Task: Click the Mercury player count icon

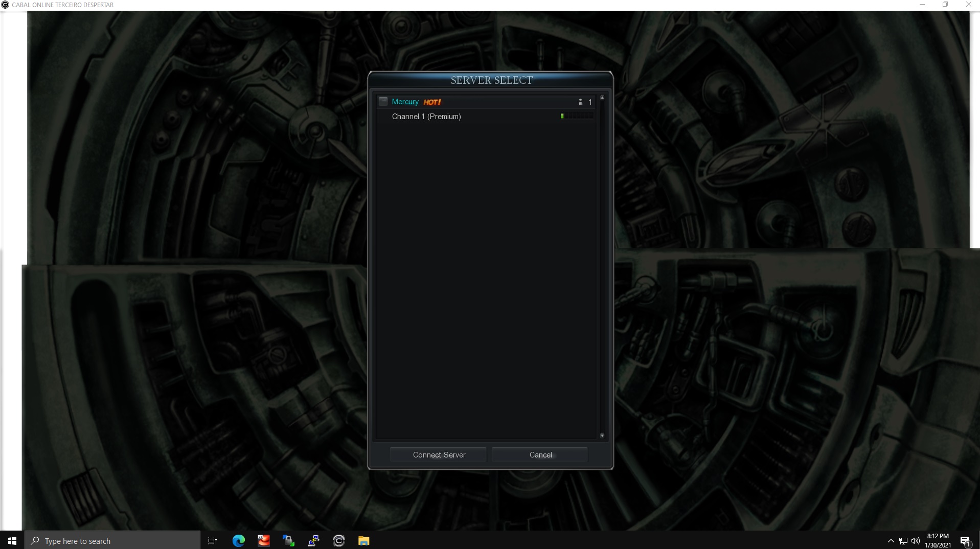Action: tap(580, 102)
